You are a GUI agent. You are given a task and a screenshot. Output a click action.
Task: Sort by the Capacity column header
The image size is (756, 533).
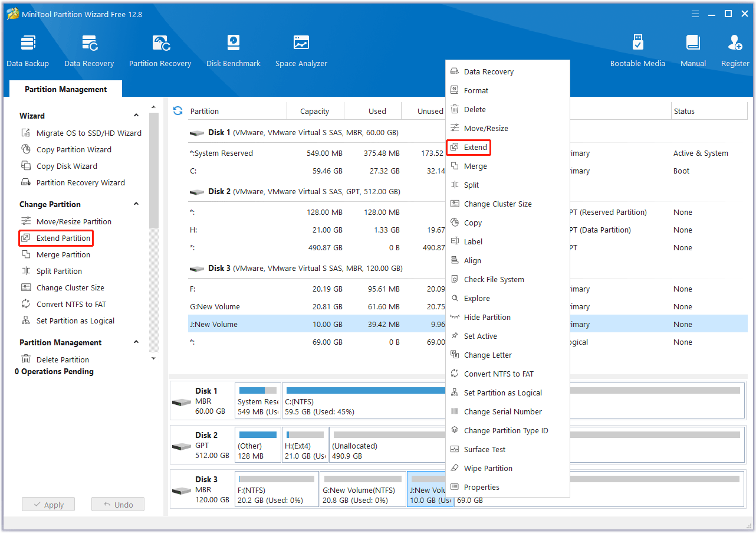tap(315, 111)
